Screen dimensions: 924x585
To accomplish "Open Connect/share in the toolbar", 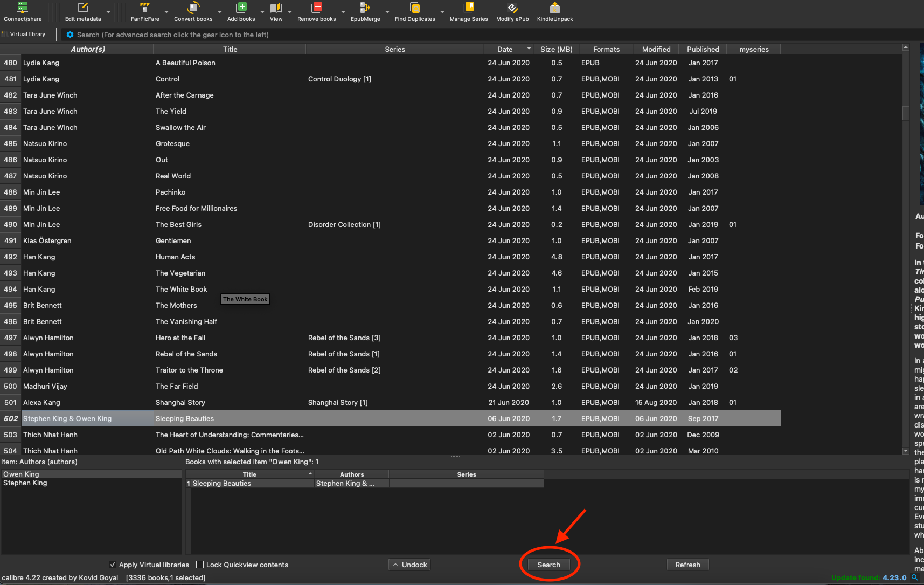I will pyautogui.click(x=23, y=12).
